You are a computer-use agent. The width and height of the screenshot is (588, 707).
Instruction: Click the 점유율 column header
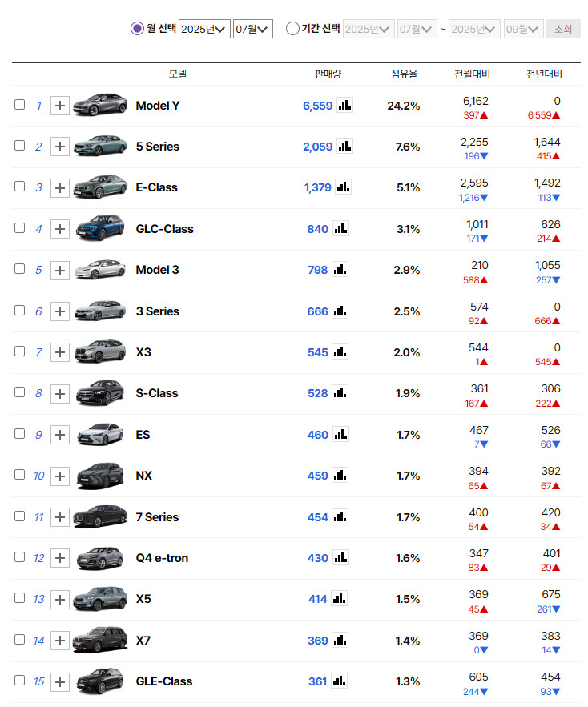pos(404,74)
